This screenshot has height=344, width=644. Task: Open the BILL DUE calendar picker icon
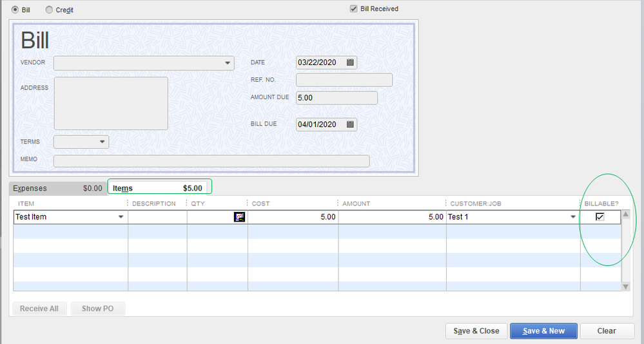coord(350,124)
